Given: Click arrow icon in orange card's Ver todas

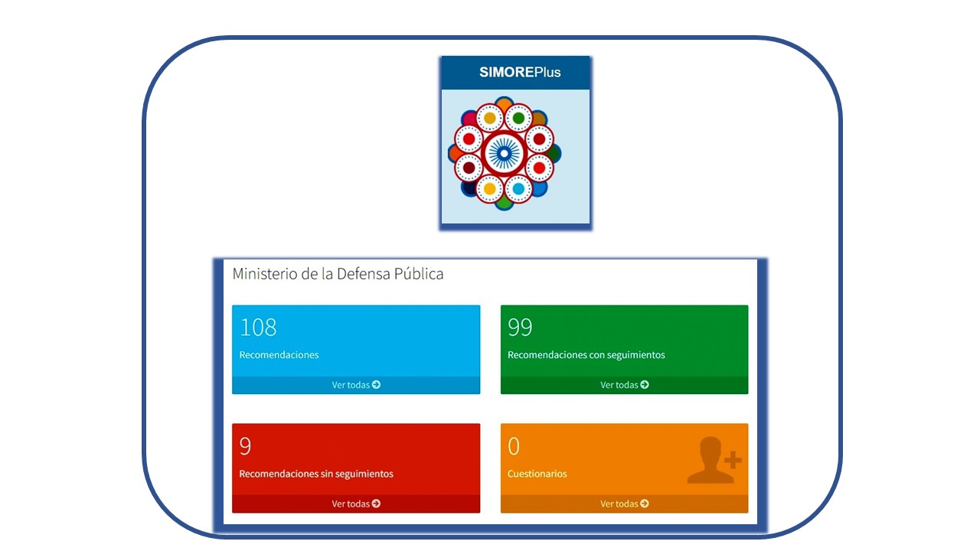Looking at the screenshot, I should pyautogui.click(x=645, y=504).
